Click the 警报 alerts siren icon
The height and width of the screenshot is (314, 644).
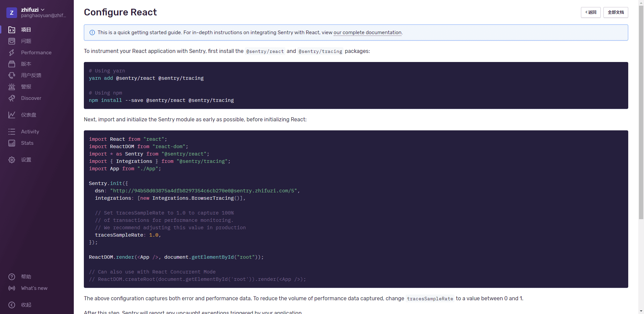(12, 87)
